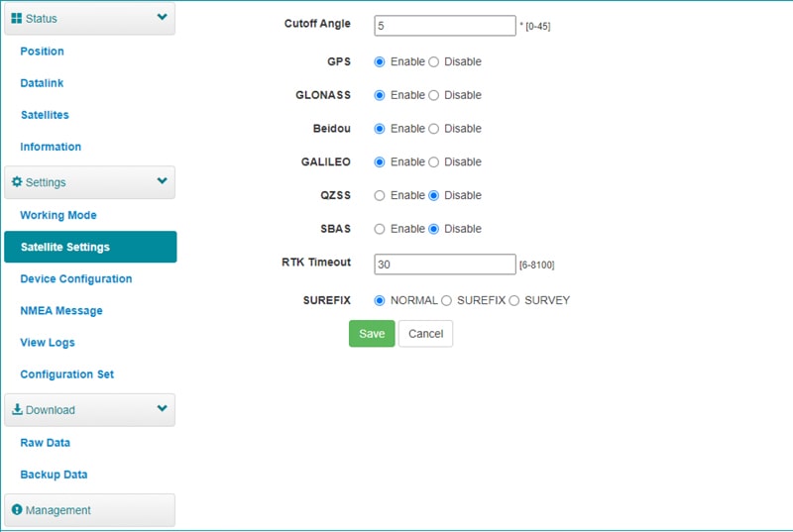Select SUREFIX mode radio button
This screenshot has height=532, width=793.
tap(447, 300)
